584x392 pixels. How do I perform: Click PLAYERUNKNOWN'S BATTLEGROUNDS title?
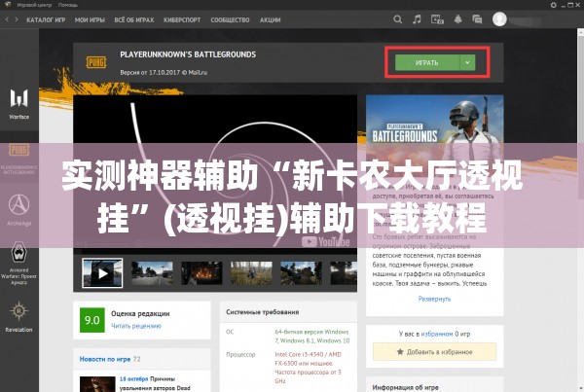coord(188,54)
